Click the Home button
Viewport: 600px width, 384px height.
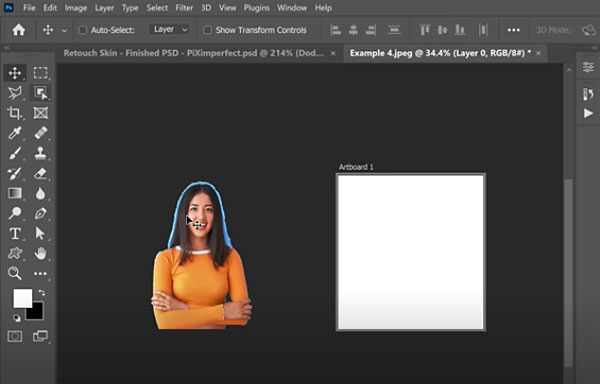[x=18, y=30]
